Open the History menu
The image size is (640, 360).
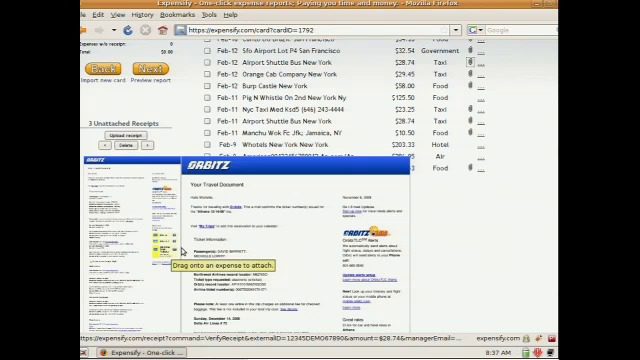(142, 15)
